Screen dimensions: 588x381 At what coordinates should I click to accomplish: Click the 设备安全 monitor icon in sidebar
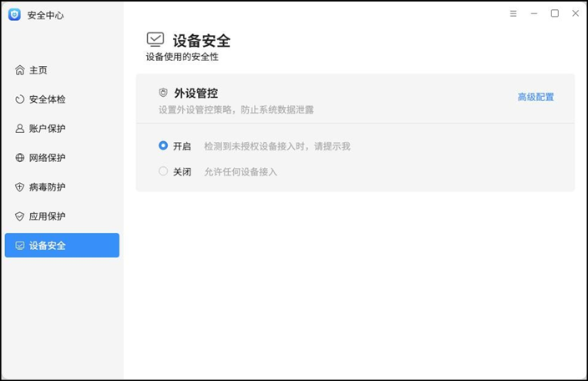20,246
